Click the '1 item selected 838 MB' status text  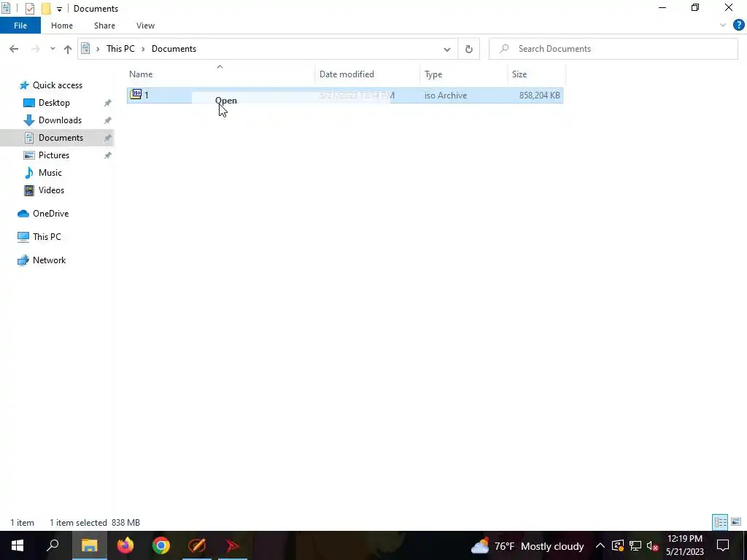click(x=95, y=523)
